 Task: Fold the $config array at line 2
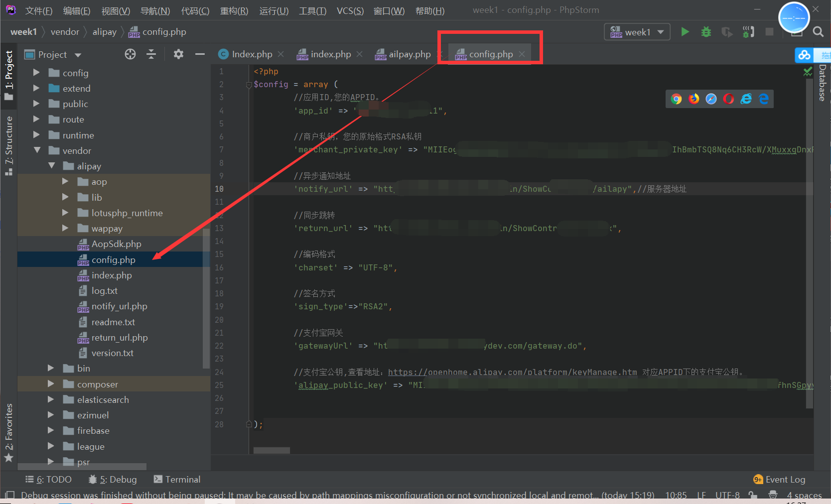coord(249,85)
